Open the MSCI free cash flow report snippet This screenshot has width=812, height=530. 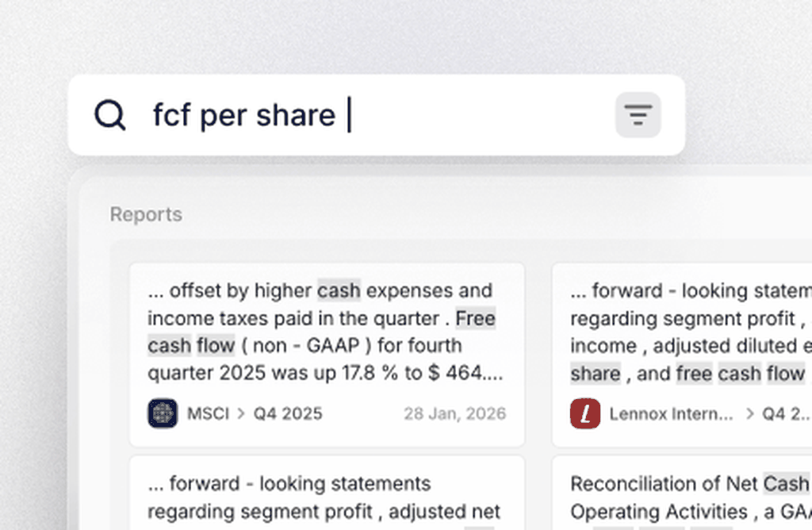(x=325, y=332)
